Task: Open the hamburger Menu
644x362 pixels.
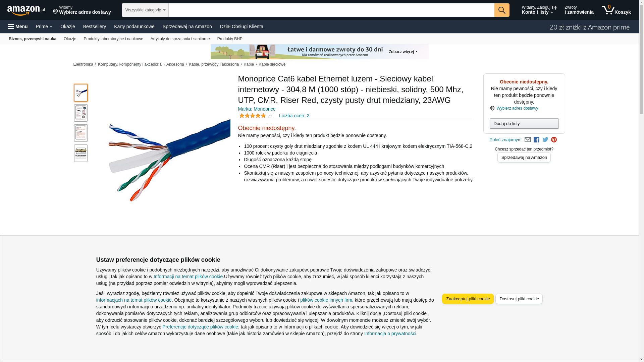Action: coord(18,26)
